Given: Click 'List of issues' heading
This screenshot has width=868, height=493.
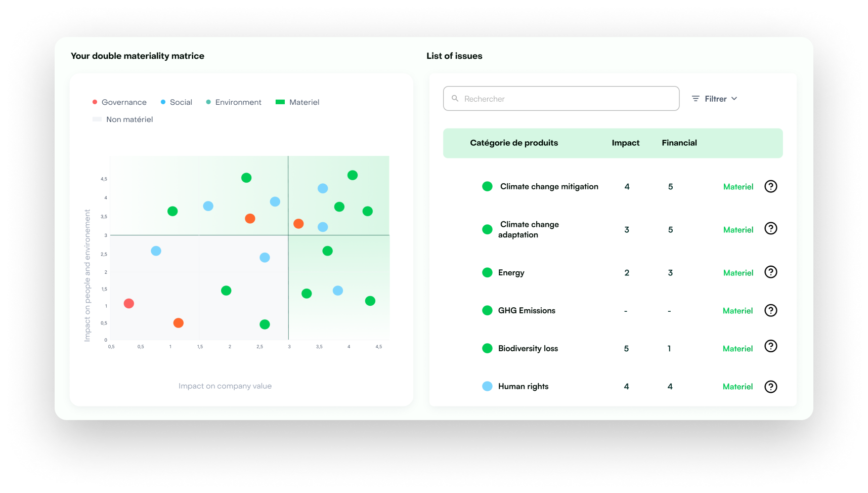Looking at the screenshot, I should [454, 56].
